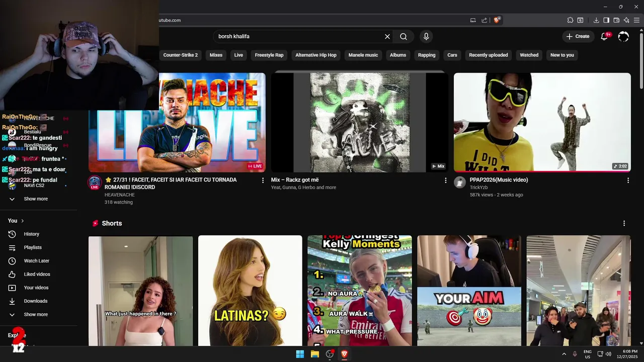Screen dimensions: 644x362
Task: Click the magnifier search button
Action: point(404,36)
